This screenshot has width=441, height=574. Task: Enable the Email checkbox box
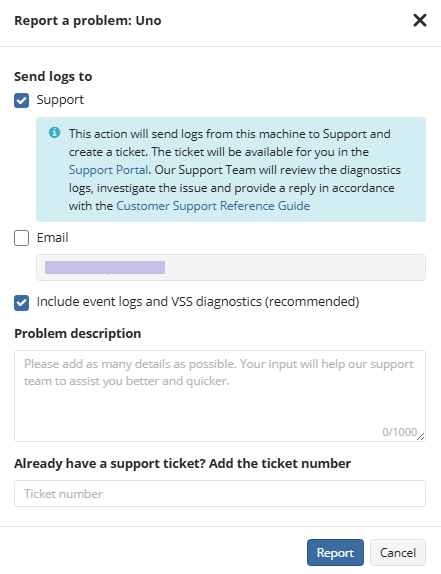point(22,238)
